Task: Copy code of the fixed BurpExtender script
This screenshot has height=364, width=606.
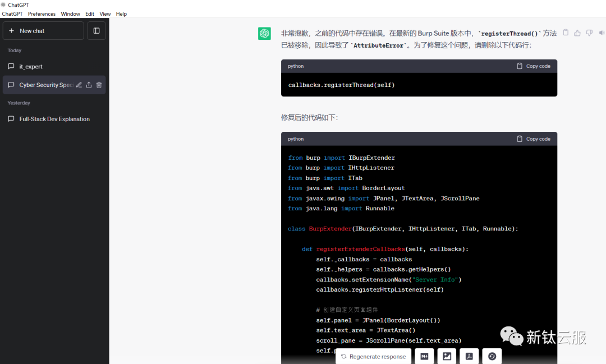Action: coord(533,139)
